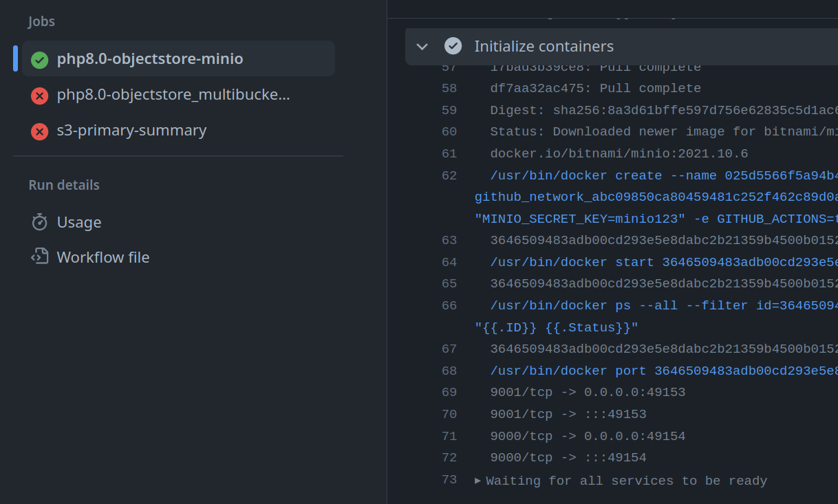This screenshot has height=504, width=838.
Task: Click green success icon for php8.0-objectstore-minio
Action: [40, 60]
